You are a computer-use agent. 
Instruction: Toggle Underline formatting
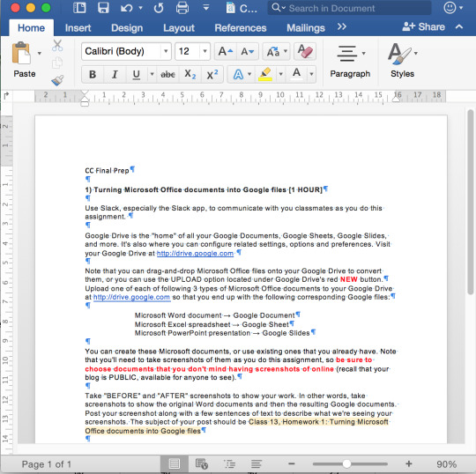click(137, 74)
